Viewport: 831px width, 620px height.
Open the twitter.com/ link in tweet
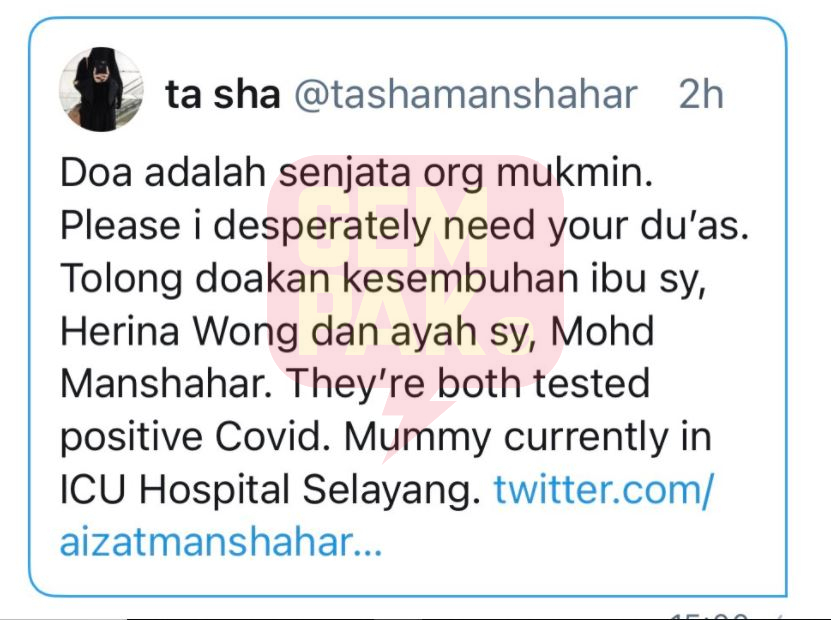604,489
